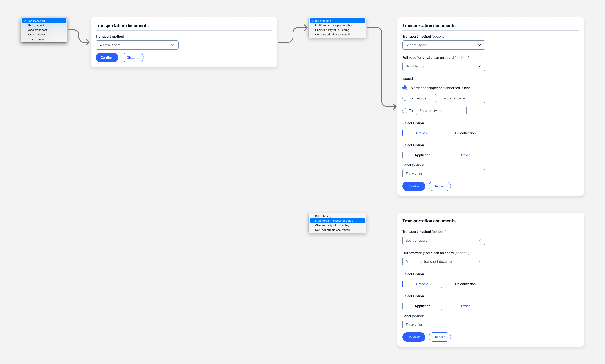This screenshot has width=605, height=364.
Task: Open the Transport method dropdown in first card
Action: [x=137, y=45]
